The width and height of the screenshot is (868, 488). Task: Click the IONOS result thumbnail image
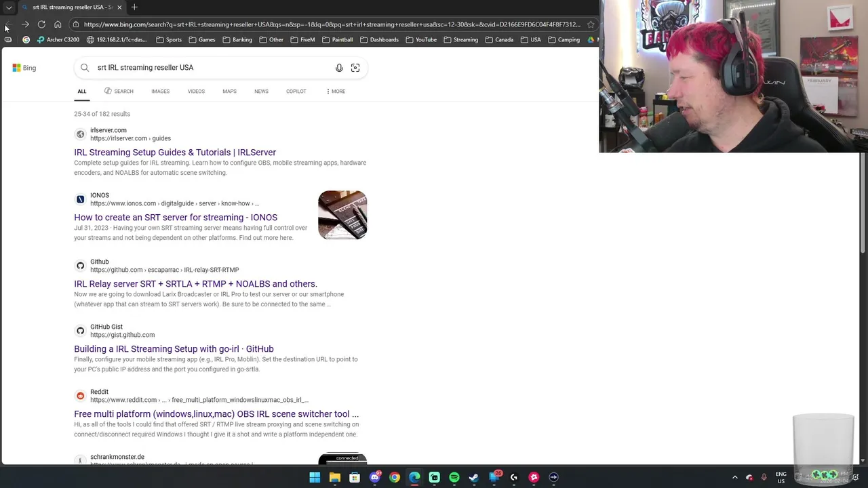(342, 215)
